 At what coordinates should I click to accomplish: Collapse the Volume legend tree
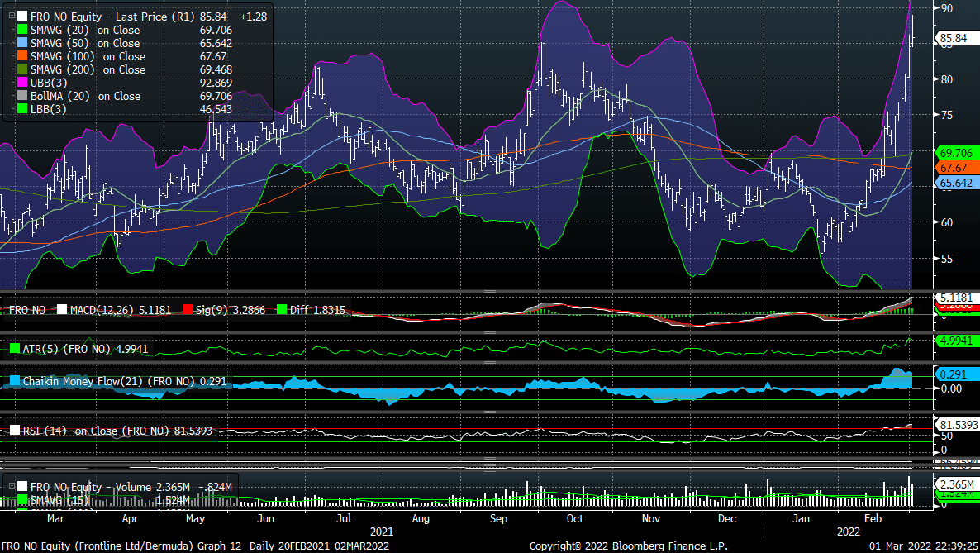coord(12,486)
